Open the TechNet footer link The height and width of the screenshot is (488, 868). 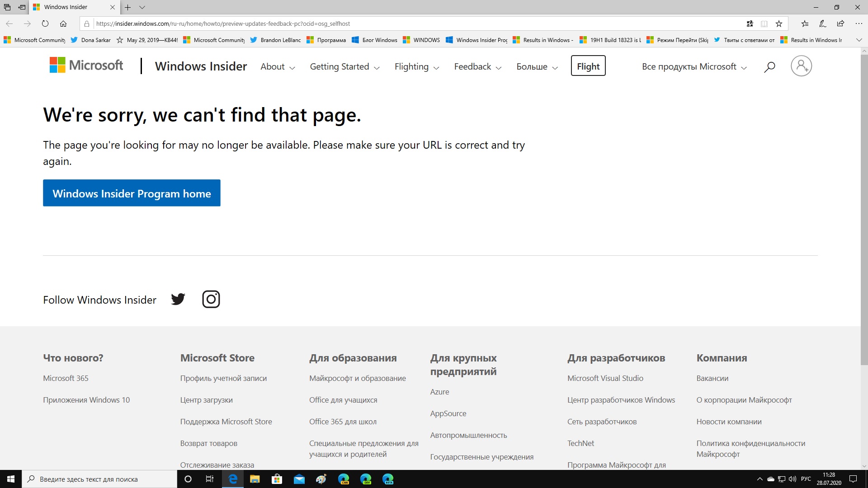580,443
